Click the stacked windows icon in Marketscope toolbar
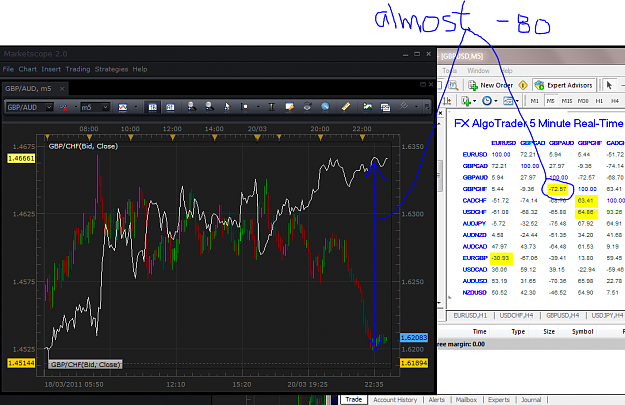This screenshot has height=405, width=625. click(385, 107)
